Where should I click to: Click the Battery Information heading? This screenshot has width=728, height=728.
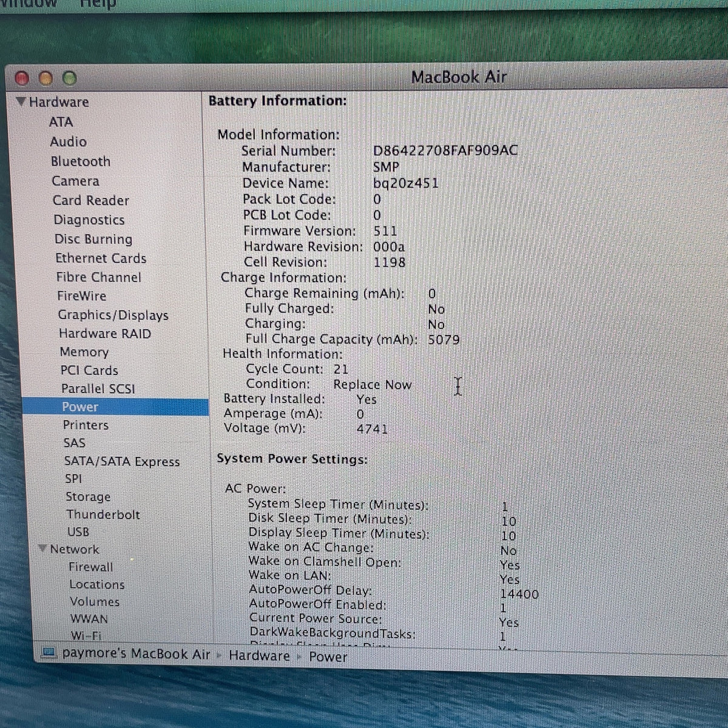[x=277, y=101]
